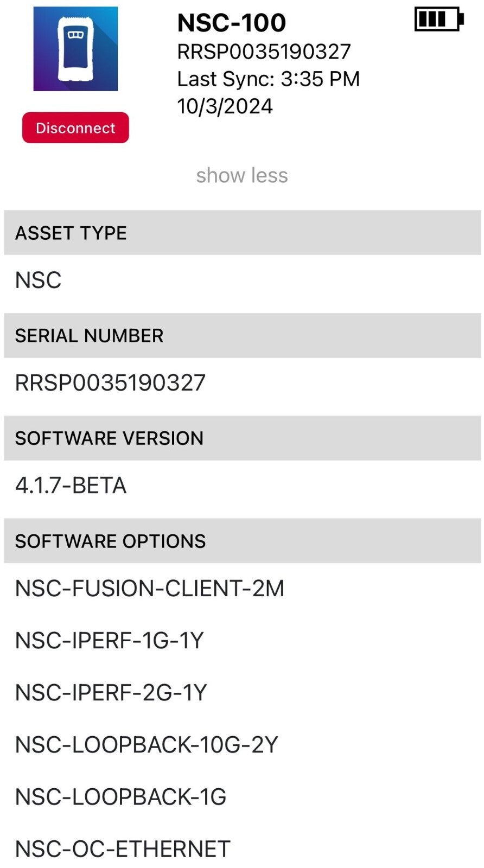The image size is (484, 868).
Task: Tap the RRSP0035190327 serial number value
Action: tap(110, 383)
